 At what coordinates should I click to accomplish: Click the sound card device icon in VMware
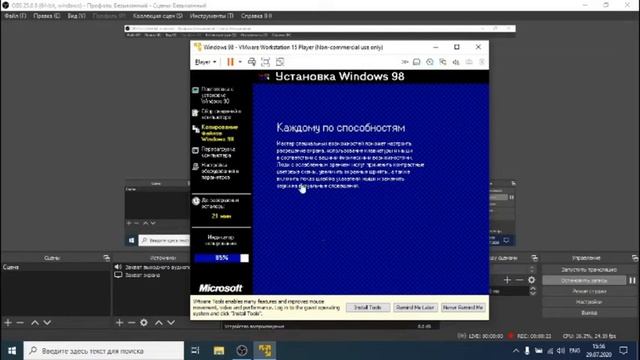[x=456, y=62]
